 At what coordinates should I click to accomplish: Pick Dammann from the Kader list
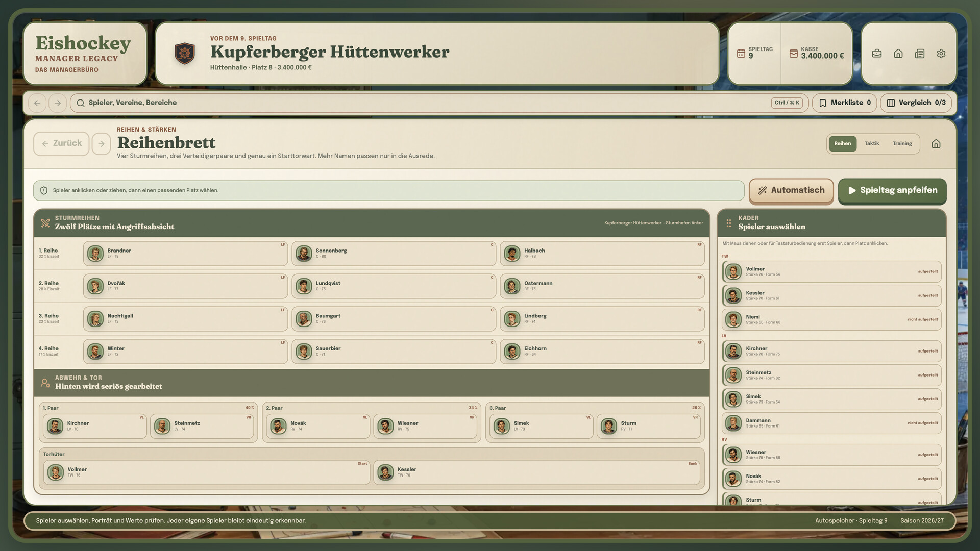(x=831, y=423)
